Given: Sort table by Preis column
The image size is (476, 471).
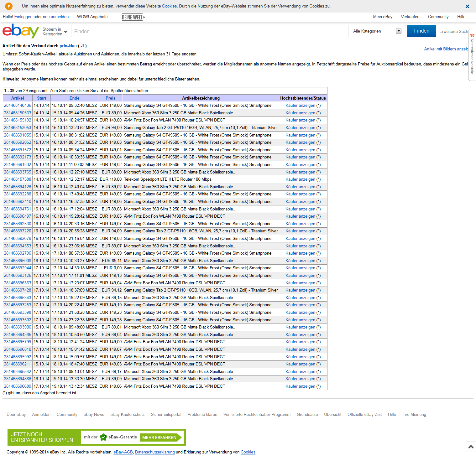Looking at the screenshot, I should coord(111,98).
